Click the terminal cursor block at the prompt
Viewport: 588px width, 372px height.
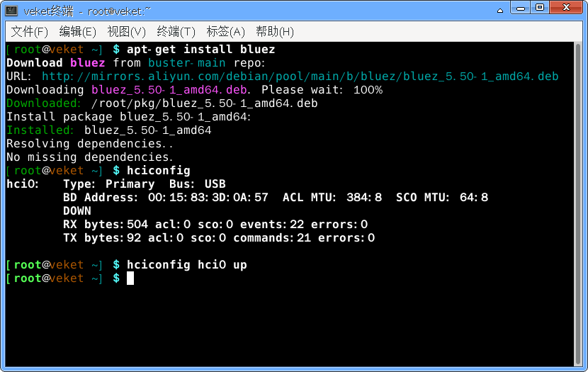(130, 278)
